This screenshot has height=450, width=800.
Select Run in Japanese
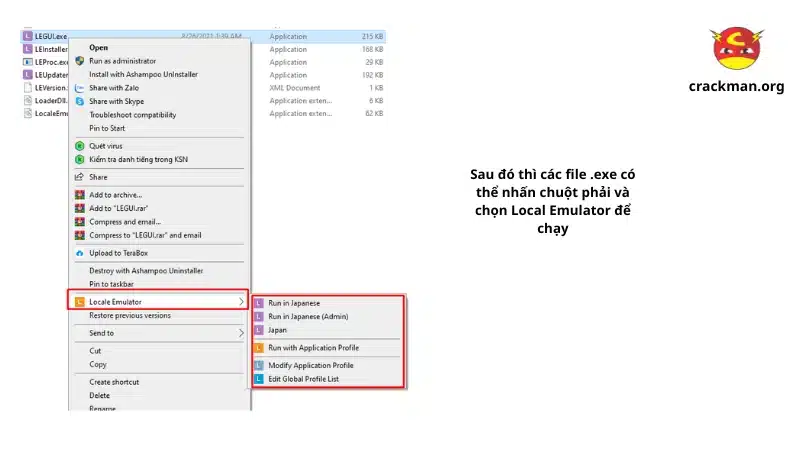click(x=294, y=303)
